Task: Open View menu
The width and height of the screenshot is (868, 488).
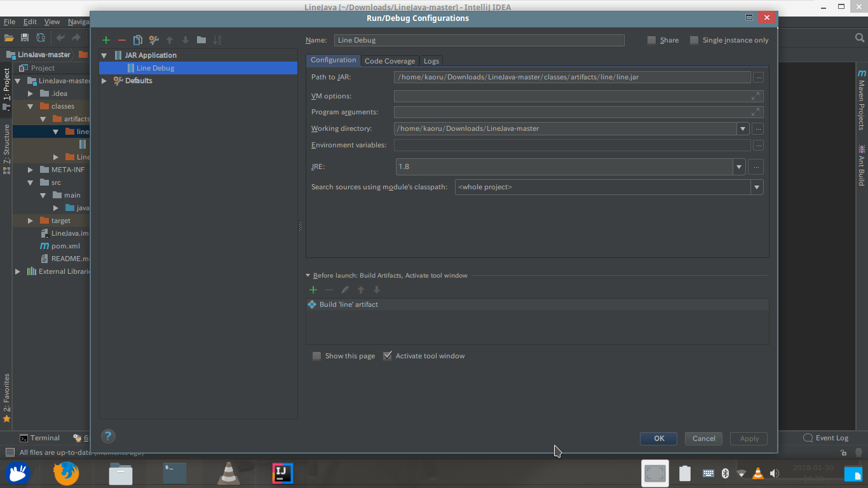Action: pyautogui.click(x=52, y=22)
